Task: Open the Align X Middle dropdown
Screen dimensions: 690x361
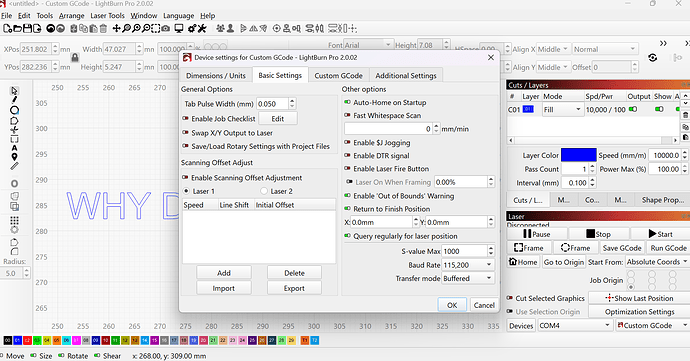Action: coord(553,49)
